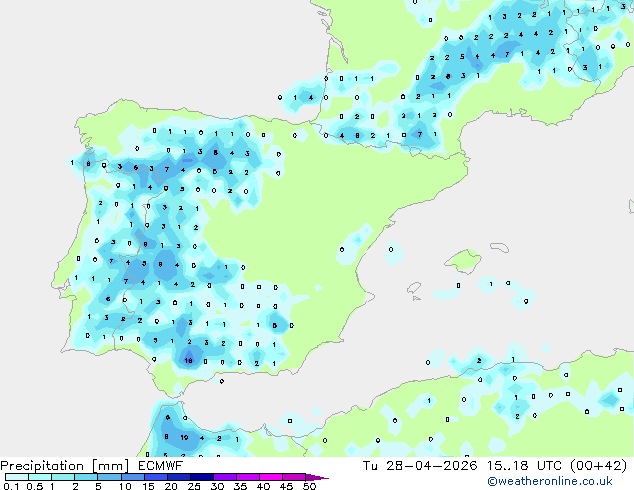Click the 30–35 mm purple legend swatch
The width and height of the screenshot is (634, 490).
224,477
